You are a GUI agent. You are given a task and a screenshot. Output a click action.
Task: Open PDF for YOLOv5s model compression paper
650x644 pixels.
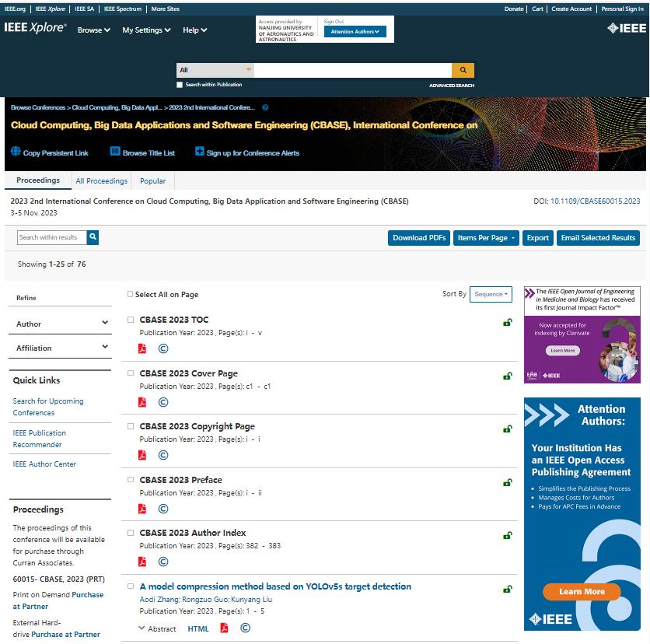coord(224,628)
